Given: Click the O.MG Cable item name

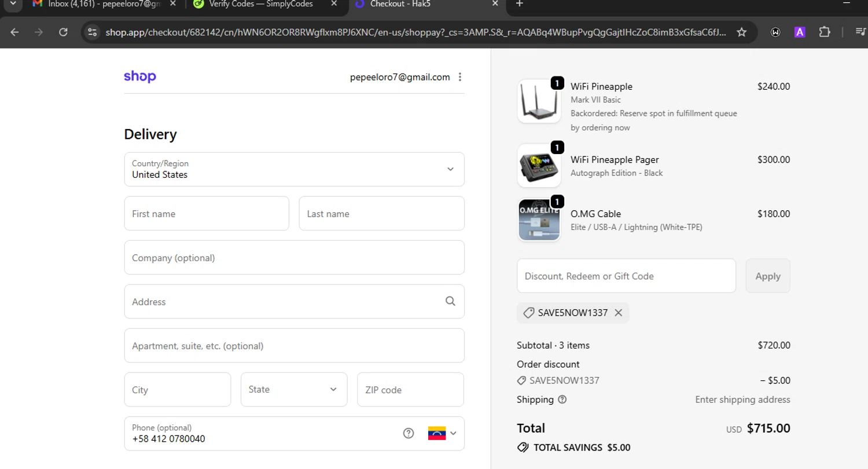Looking at the screenshot, I should [595, 214].
